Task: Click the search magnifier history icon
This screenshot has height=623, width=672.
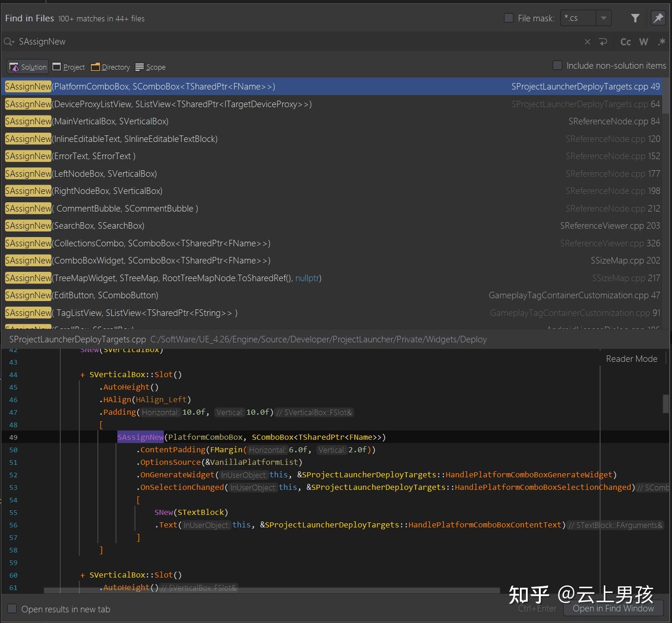Action: tap(9, 42)
